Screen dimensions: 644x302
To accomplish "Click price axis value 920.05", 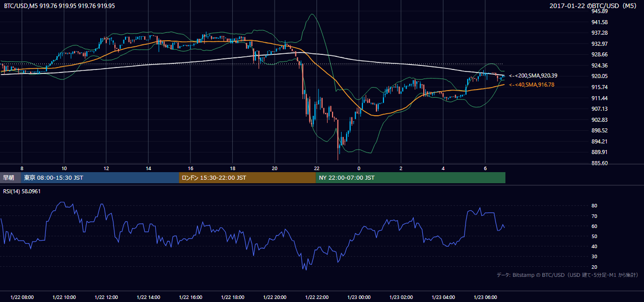I will coord(600,76).
